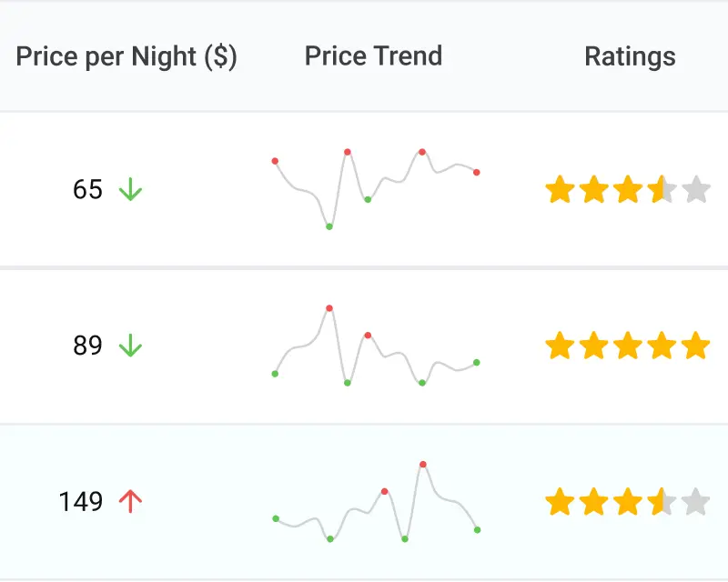This screenshot has height=582, width=728.
Task: Click the highest red peak in the 149 sparkline
Action: tap(423, 465)
